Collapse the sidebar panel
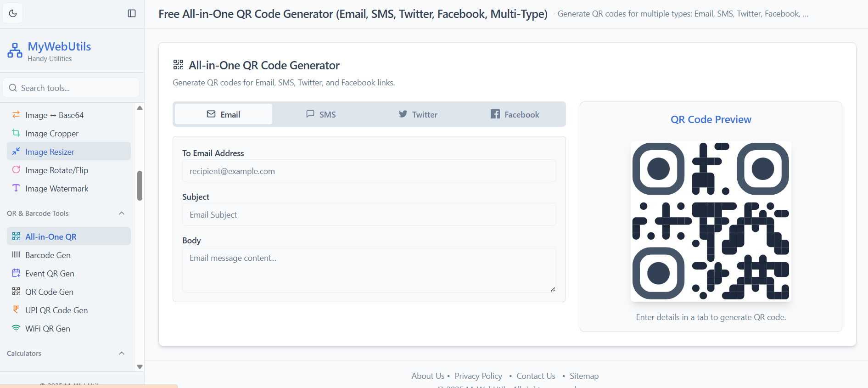Viewport: 868px width, 388px height. coord(132,13)
